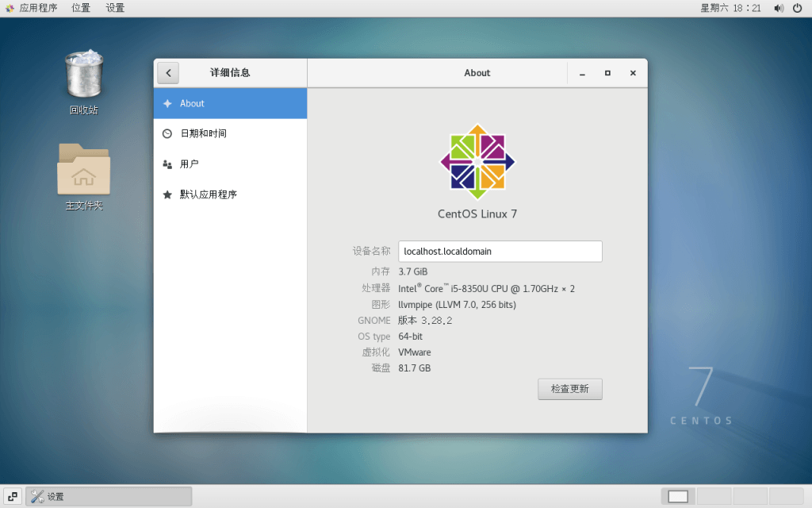The image size is (812, 508).
Task: Go back with the left chevron button
Action: click(x=168, y=73)
